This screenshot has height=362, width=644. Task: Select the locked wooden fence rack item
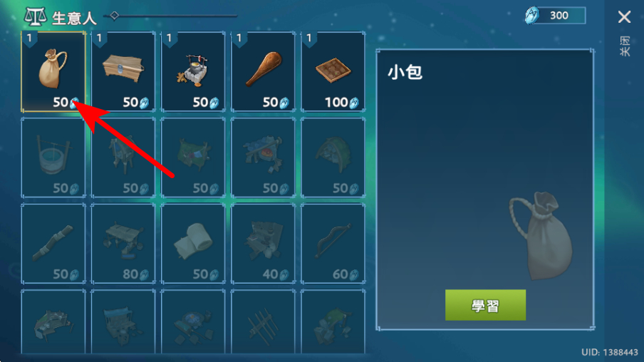coord(263,321)
